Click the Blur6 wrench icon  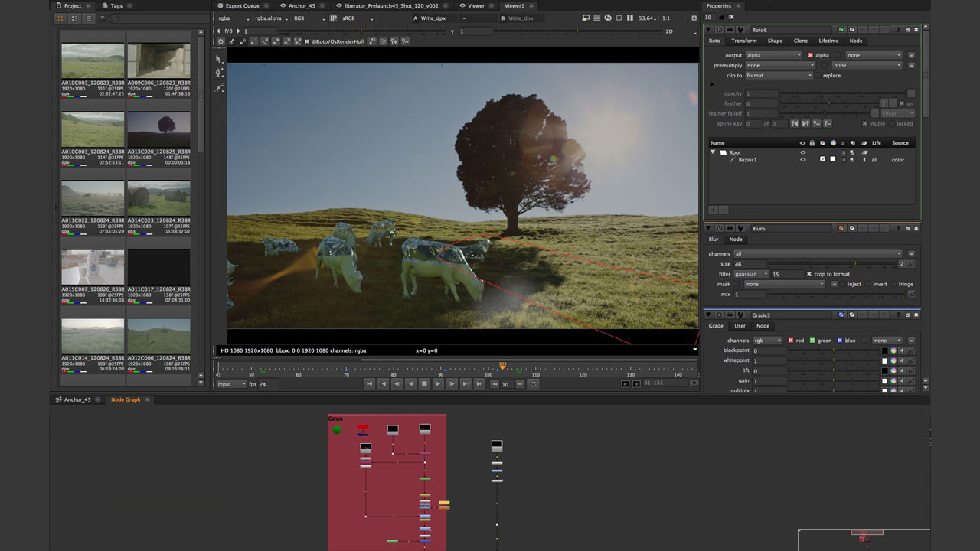740,228
